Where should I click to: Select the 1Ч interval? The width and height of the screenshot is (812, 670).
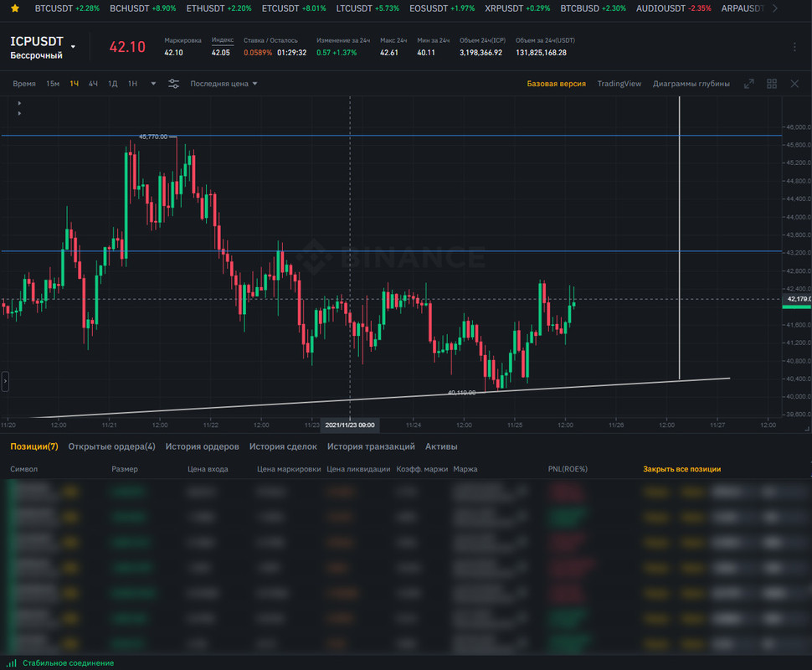[x=74, y=84]
